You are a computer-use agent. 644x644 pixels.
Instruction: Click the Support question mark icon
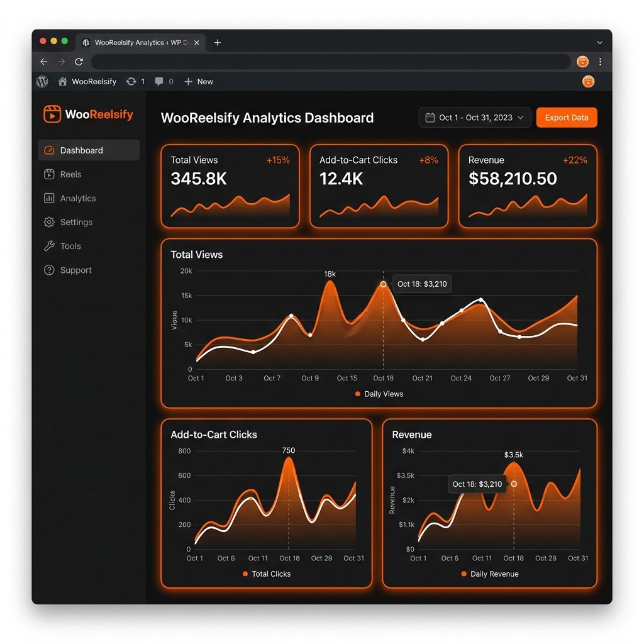click(x=49, y=270)
